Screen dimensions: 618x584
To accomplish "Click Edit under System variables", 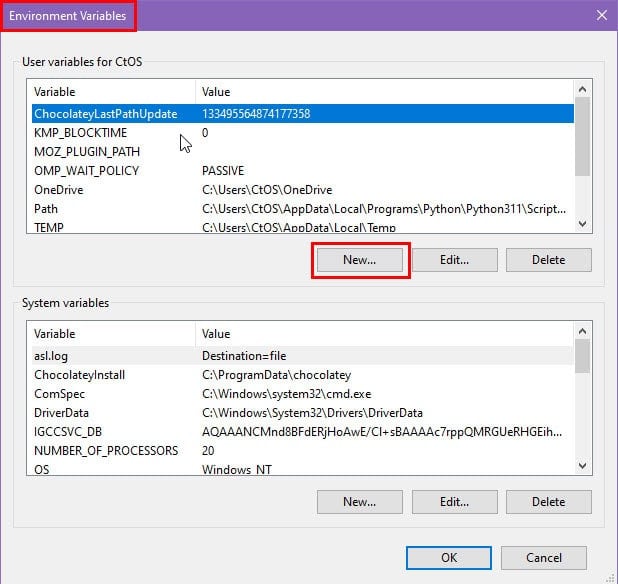I will pyautogui.click(x=454, y=502).
